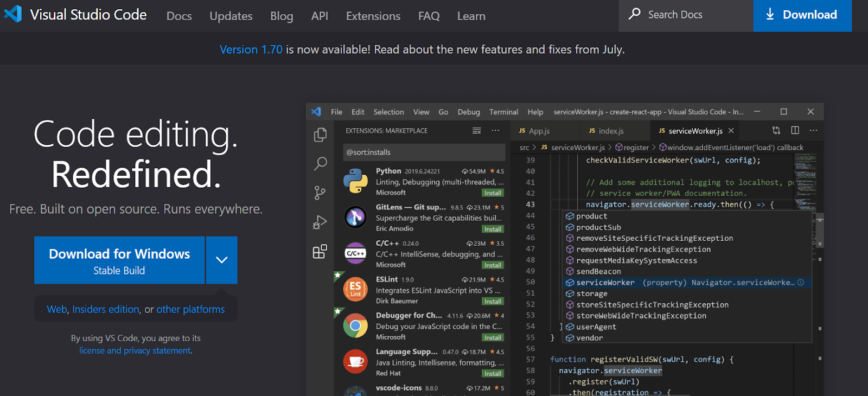The width and height of the screenshot is (868, 396).
Task: Click the Visual Studio Code logo
Action: click(x=13, y=14)
